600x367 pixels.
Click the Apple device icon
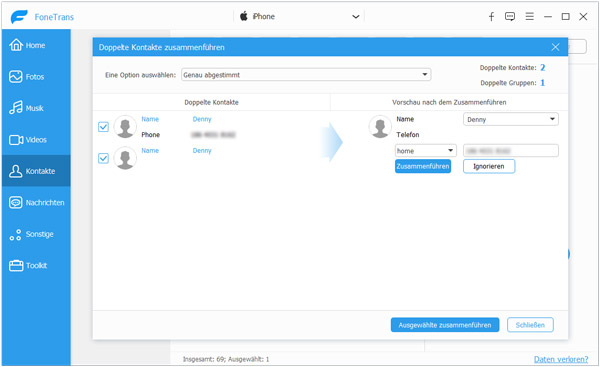coord(244,16)
